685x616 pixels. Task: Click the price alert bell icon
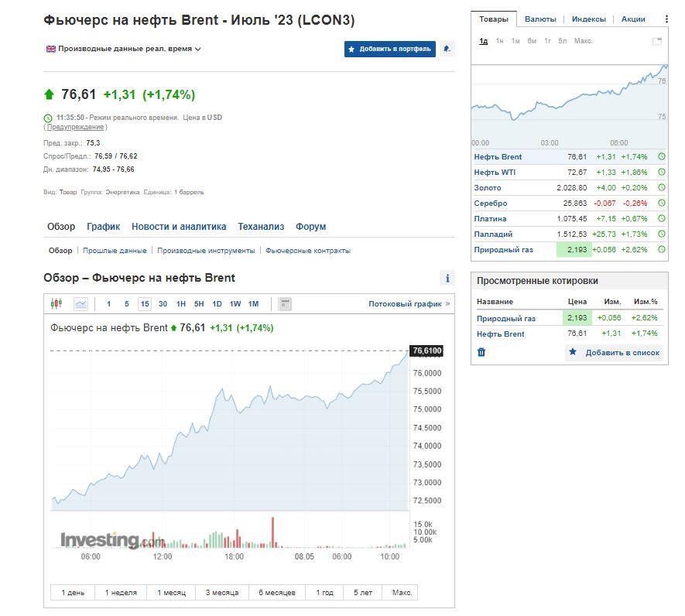click(x=447, y=49)
